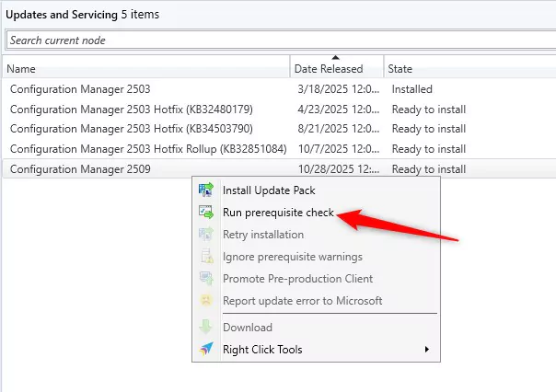Click Ready to install for KB34503790
This screenshot has width=556, height=392.
(x=429, y=129)
